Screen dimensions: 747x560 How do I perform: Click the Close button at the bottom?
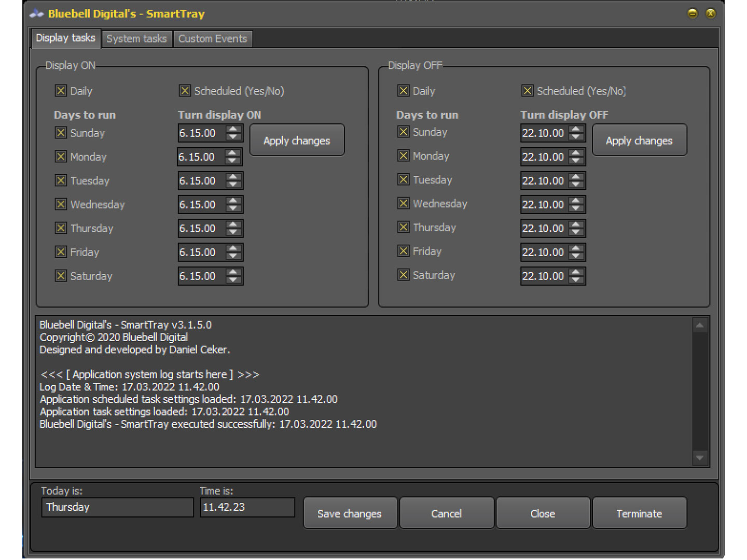[543, 513]
